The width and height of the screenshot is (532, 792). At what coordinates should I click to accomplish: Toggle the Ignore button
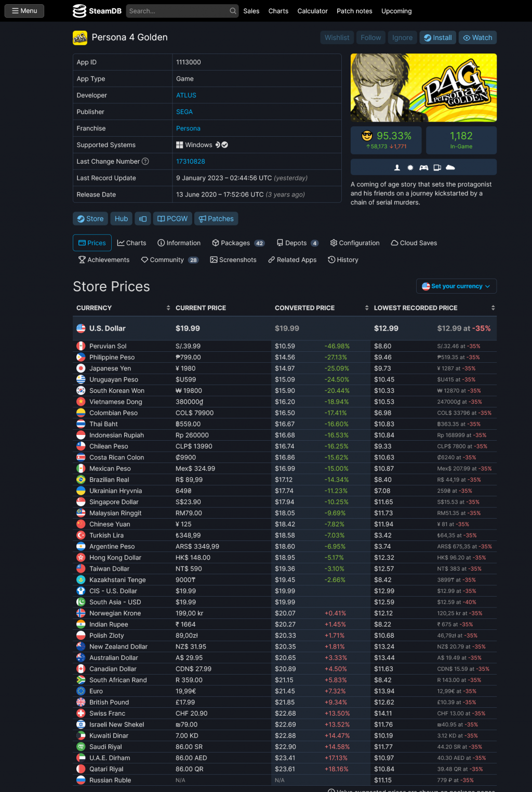pyautogui.click(x=403, y=37)
